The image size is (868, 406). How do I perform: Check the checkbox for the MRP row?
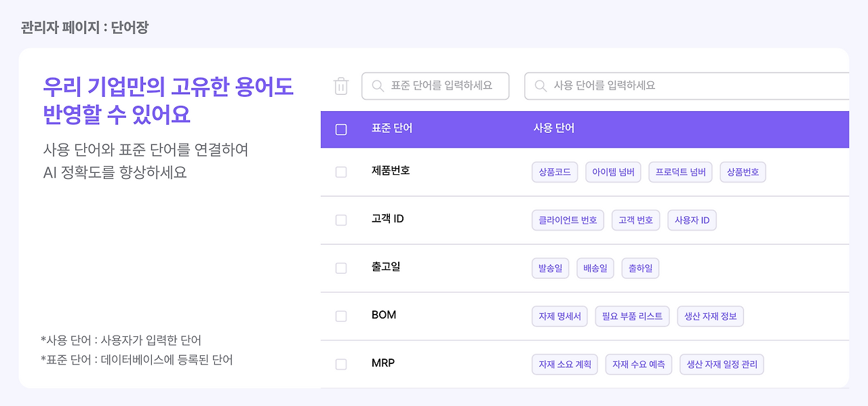pyautogui.click(x=341, y=364)
